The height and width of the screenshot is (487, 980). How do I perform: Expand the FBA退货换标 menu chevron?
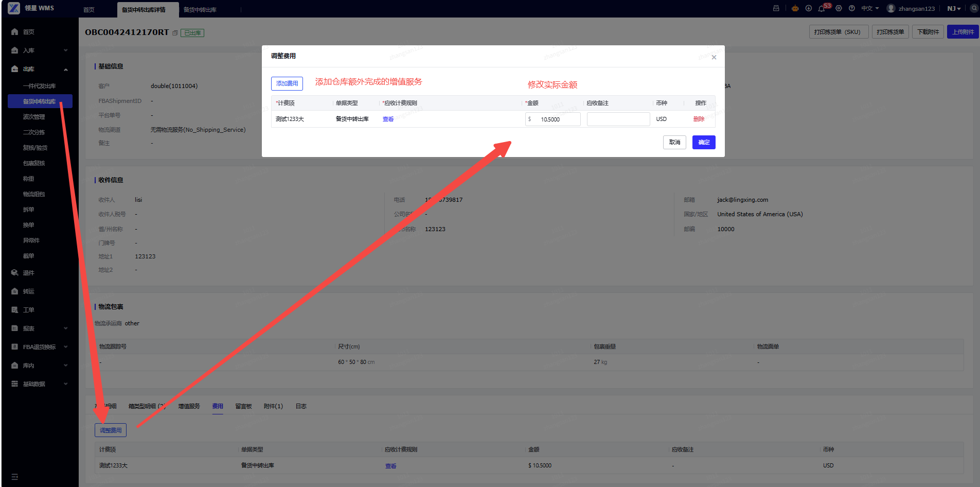(x=66, y=347)
